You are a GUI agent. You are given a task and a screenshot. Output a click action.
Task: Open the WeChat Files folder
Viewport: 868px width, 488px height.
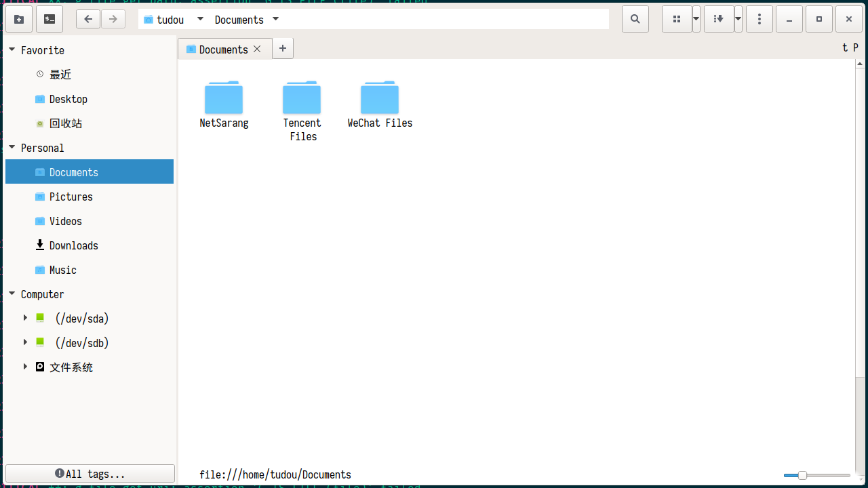380,98
